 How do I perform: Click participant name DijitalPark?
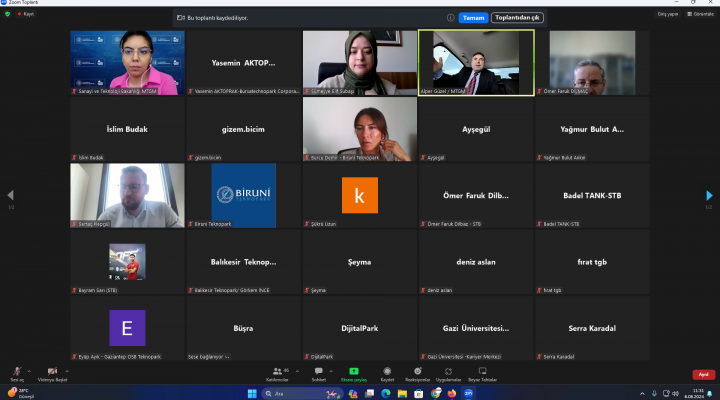pyautogui.click(x=360, y=328)
